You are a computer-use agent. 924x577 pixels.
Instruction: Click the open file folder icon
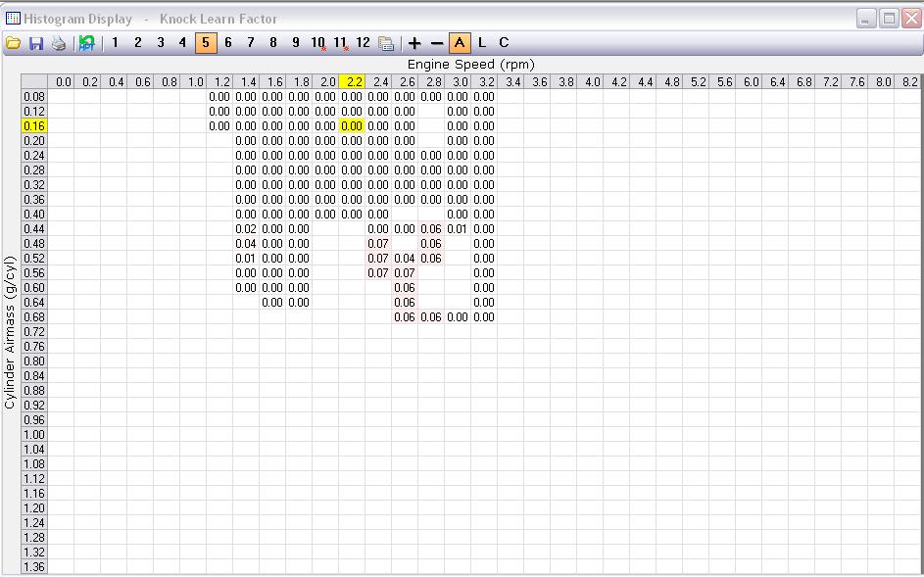pyautogui.click(x=13, y=43)
